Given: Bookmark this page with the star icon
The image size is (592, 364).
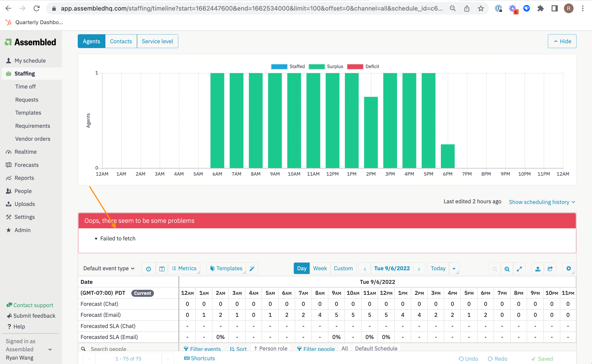Looking at the screenshot, I should tap(481, 8).
